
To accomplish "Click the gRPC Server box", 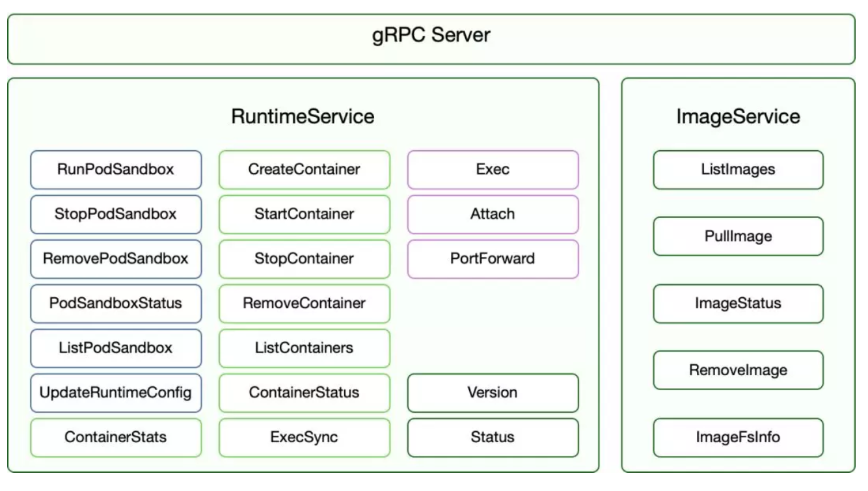I will coord(431,39).
